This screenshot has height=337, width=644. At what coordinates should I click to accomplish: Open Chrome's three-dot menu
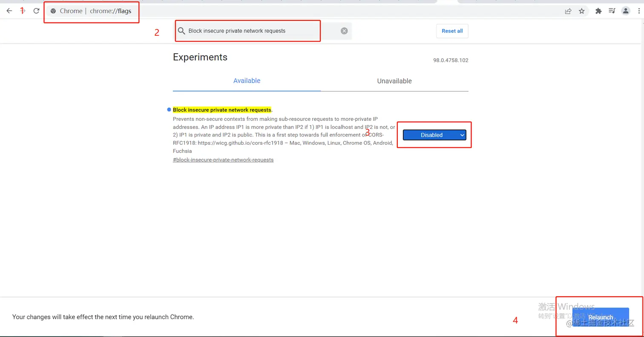[638, 11]
